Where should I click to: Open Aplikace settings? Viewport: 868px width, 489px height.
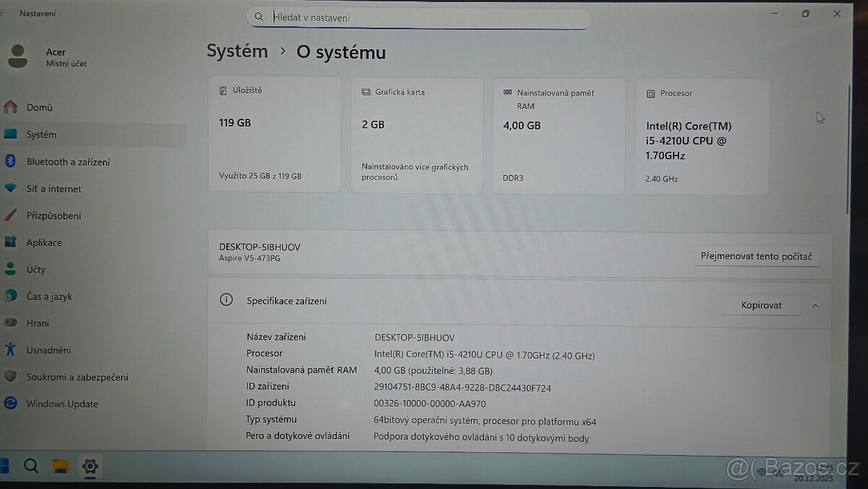(x=46, y=242)
